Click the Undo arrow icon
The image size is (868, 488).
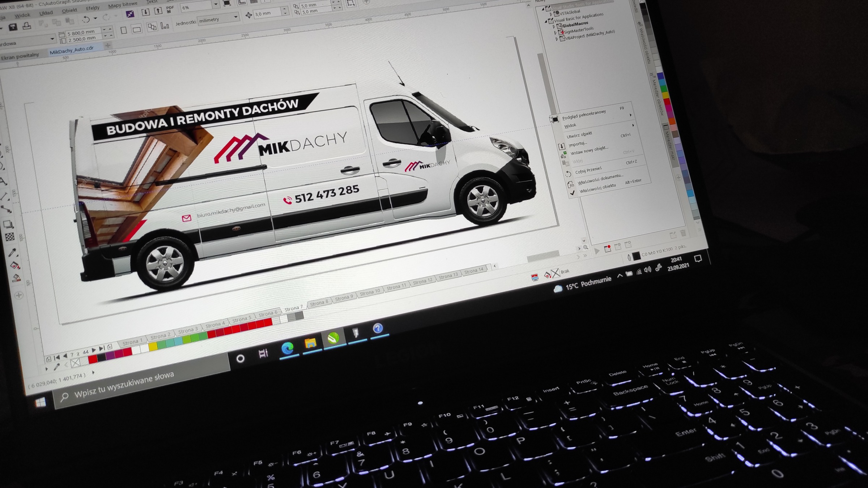tap(86, 19)
